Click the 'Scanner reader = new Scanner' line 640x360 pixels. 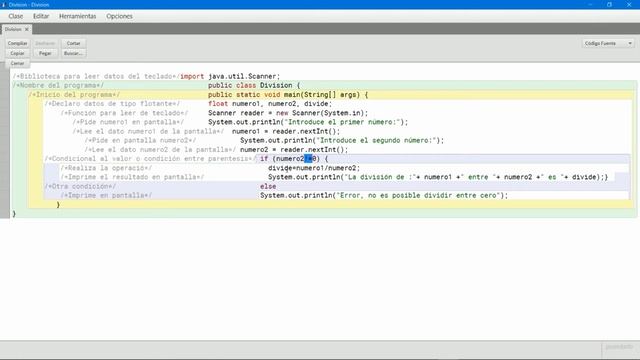click(x=288, y=113)
